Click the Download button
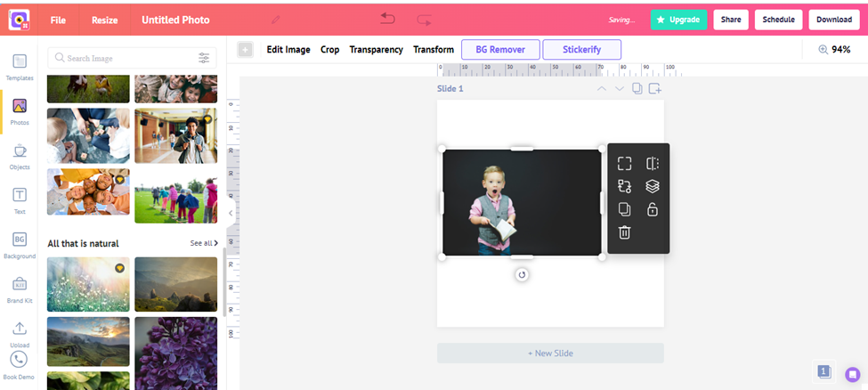This screenshot has height=390, width=868. (834, 20)
